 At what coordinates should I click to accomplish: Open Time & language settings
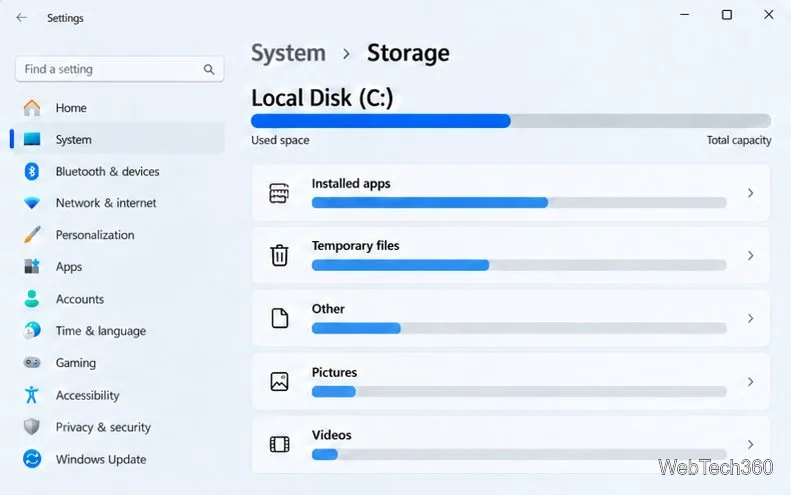tap(118, 331)
